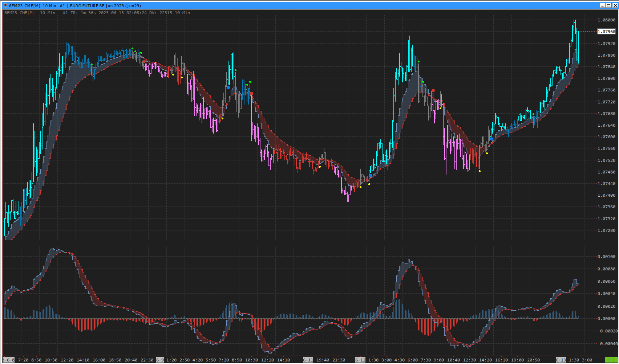619x364 pixels.
Task: Click the 5:50 time axis label
Action: (211, 360)
